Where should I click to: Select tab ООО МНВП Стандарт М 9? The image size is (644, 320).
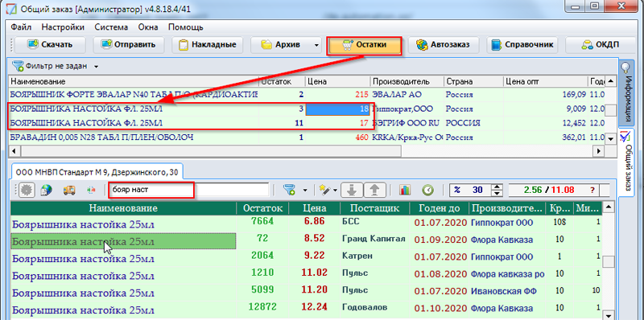[x=97, y=172]
